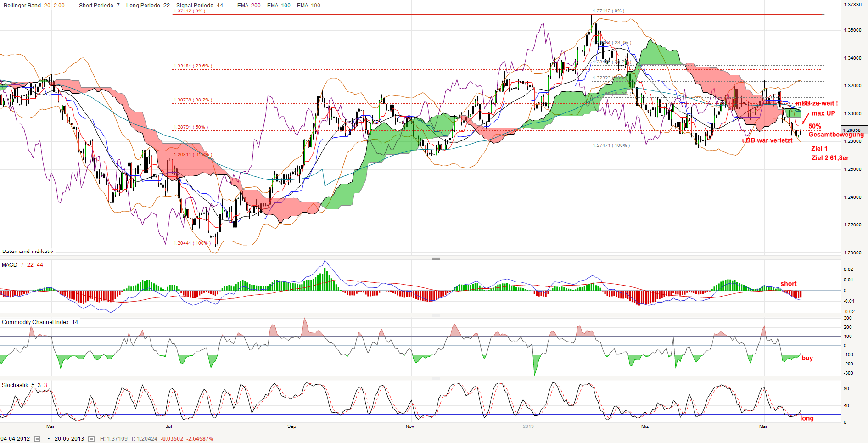The width and height of the screenshot is (868, 443).
Task: Click the MACD 7 22 44 panel title
Action: (22, 265)
